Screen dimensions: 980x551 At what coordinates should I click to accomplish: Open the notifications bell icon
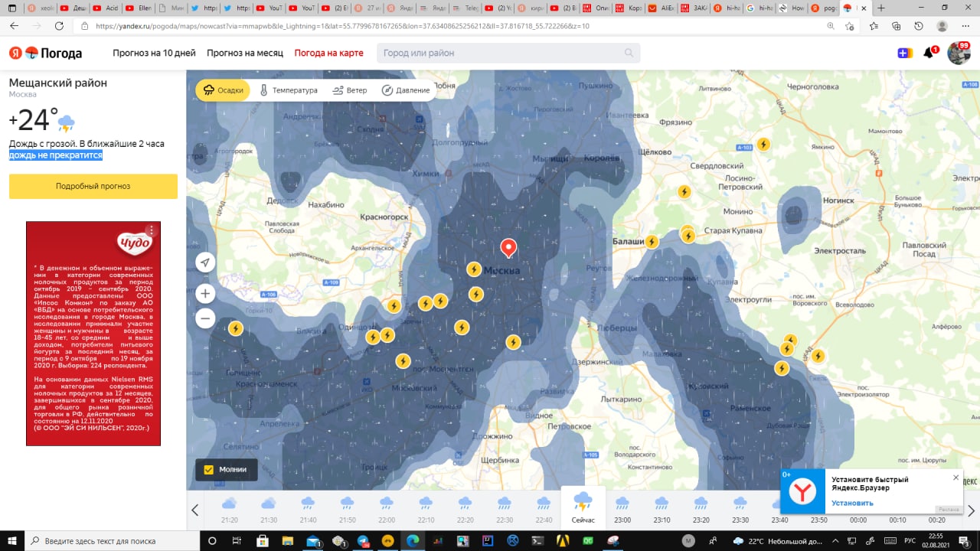pos(929,53)
